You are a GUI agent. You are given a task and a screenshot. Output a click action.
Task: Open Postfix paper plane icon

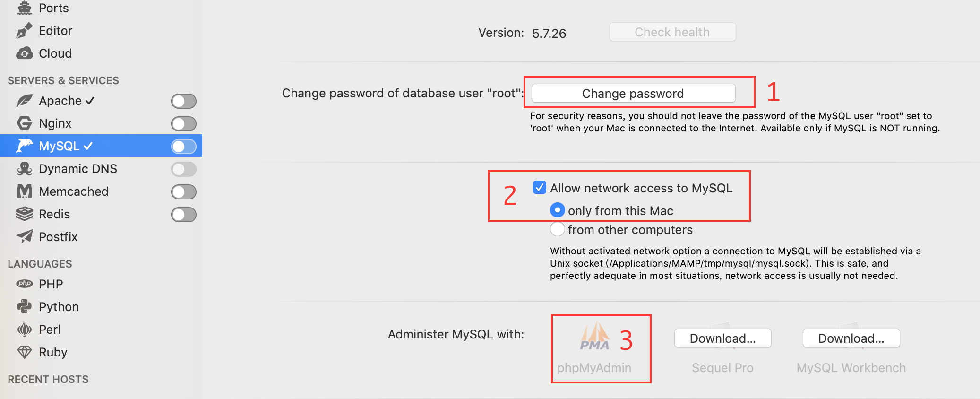[x=24, y=236]
